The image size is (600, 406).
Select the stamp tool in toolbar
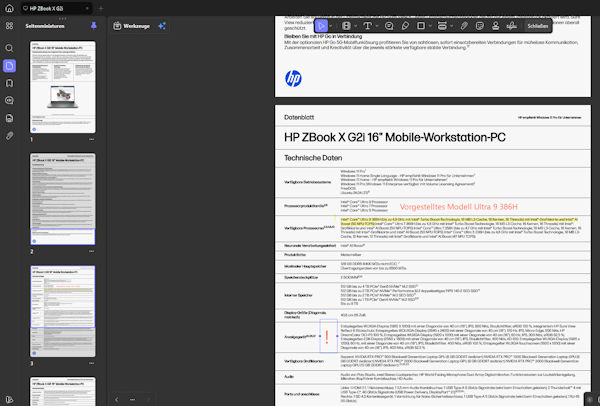(x=496, y=26)
